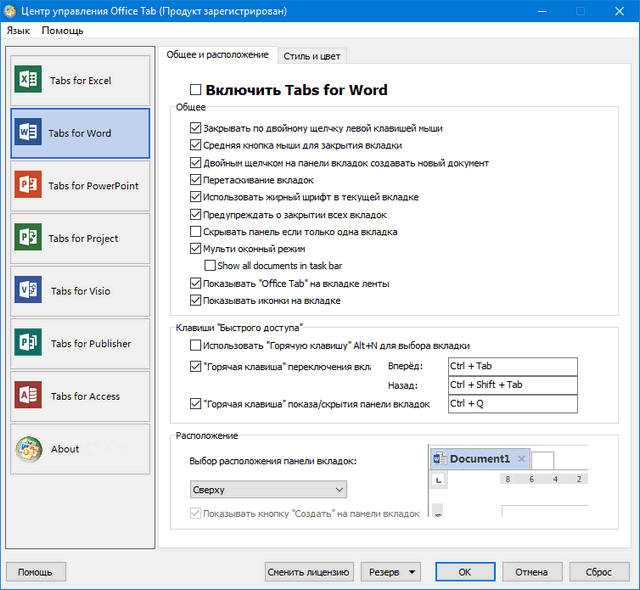Enable the Включить Tabs for Word checkbox
Viewport: 640px width, 590px height.
click(196, 90)
